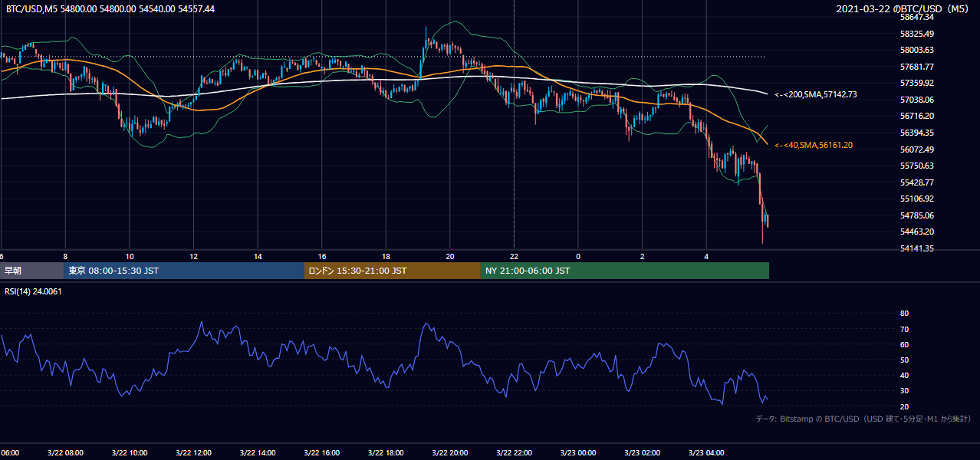Click the 3/23 02:00 time label
The image size is (980, 460).
tap(643, 452)
